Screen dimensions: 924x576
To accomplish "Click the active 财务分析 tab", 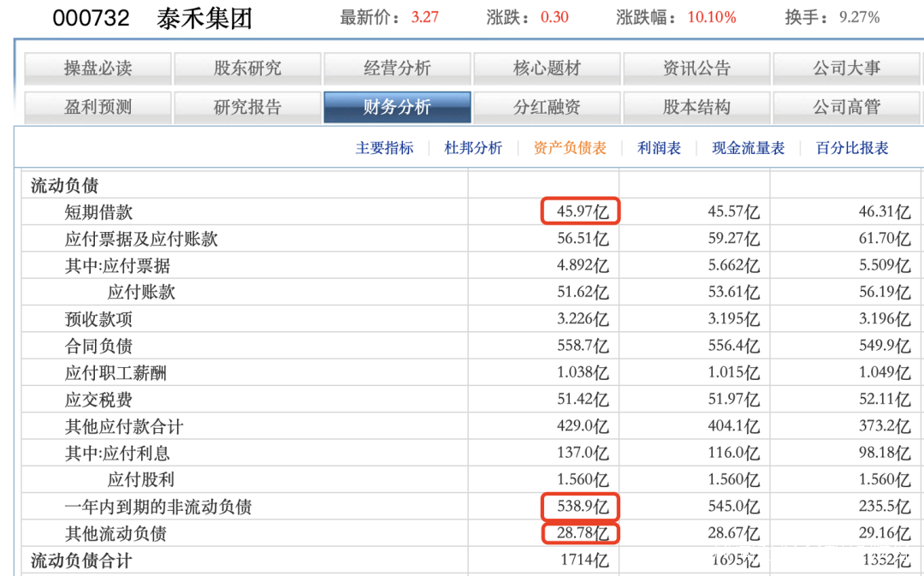I will pos(397,107).
